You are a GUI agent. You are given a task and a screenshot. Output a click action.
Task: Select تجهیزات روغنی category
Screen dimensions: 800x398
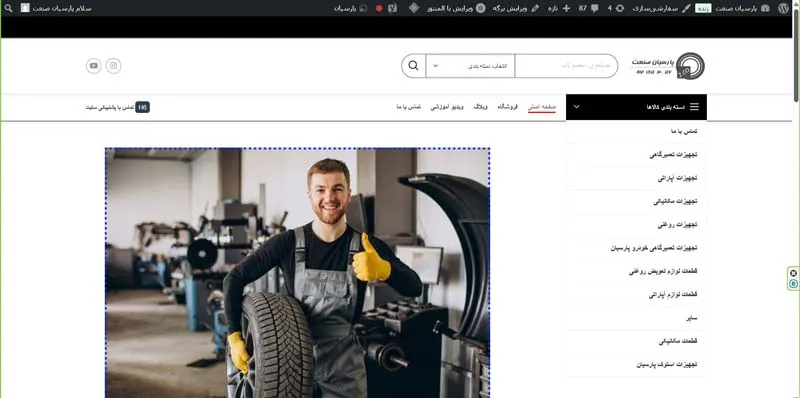677,225
